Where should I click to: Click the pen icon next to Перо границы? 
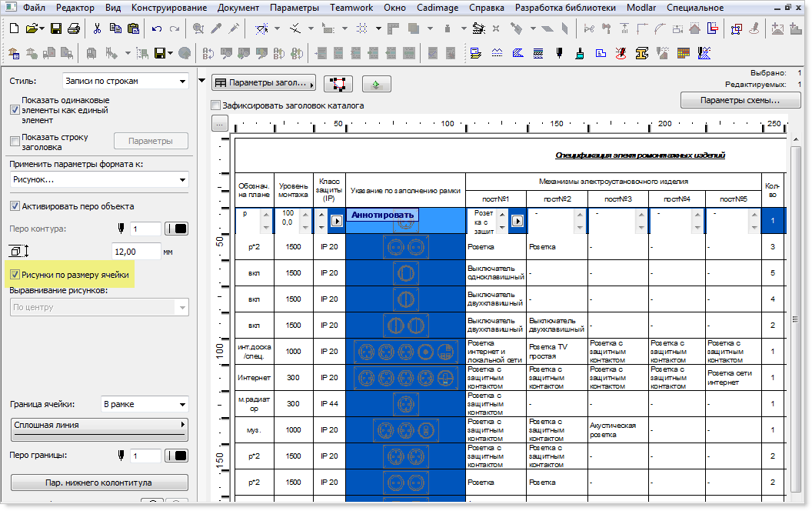(121, 456)
